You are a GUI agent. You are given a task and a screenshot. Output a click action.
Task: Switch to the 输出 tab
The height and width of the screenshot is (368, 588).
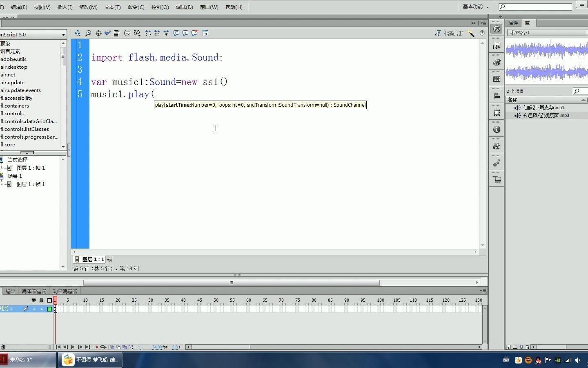[x=10, y=291]
